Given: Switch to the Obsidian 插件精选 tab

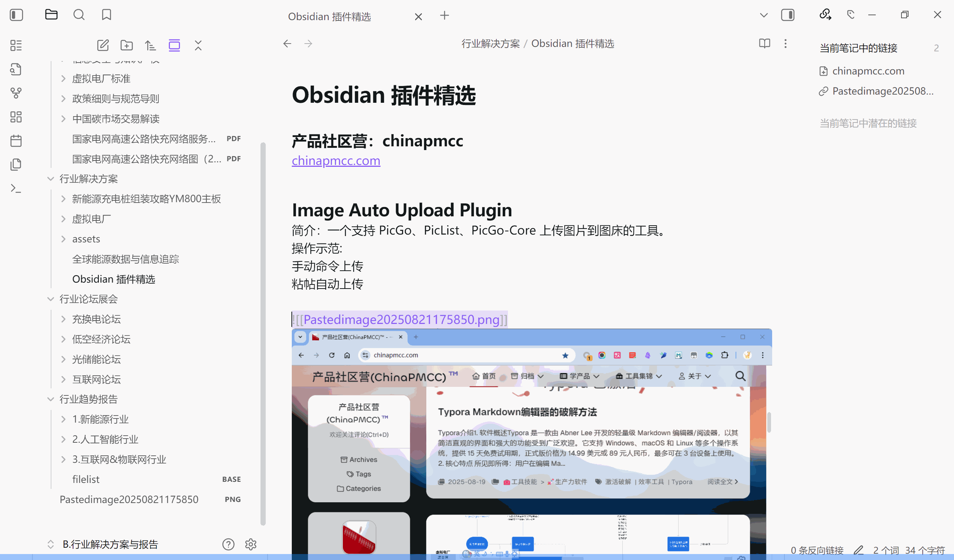Looking at the screenshot, I should [330, 16].
